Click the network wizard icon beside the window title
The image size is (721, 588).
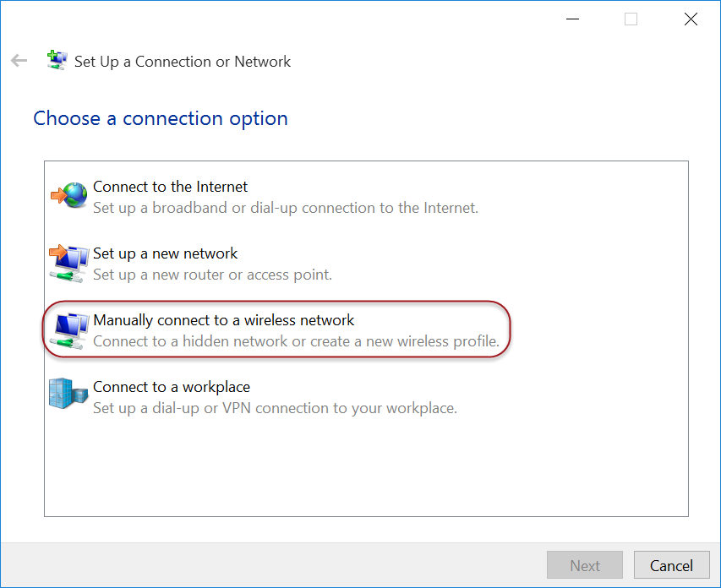pyautogui.click(x=57, y=61)
